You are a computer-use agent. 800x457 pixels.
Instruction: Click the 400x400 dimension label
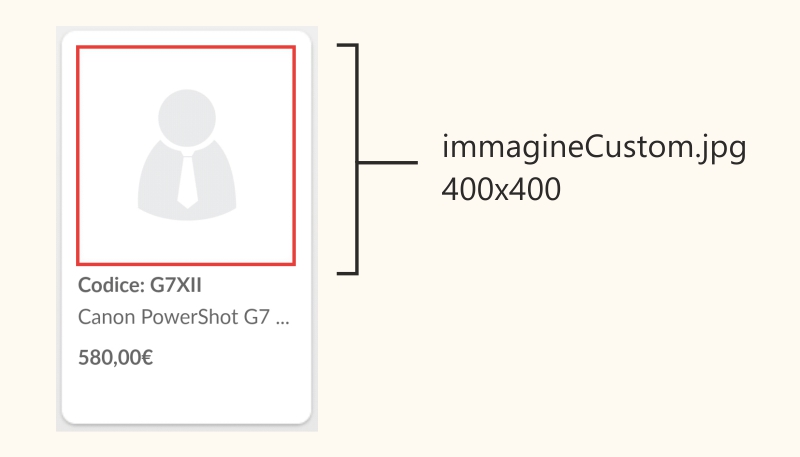tap(501, 188)
